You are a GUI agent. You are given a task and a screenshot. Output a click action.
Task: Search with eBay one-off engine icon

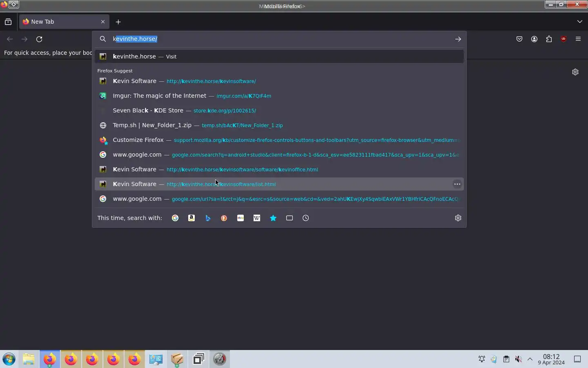241,218
